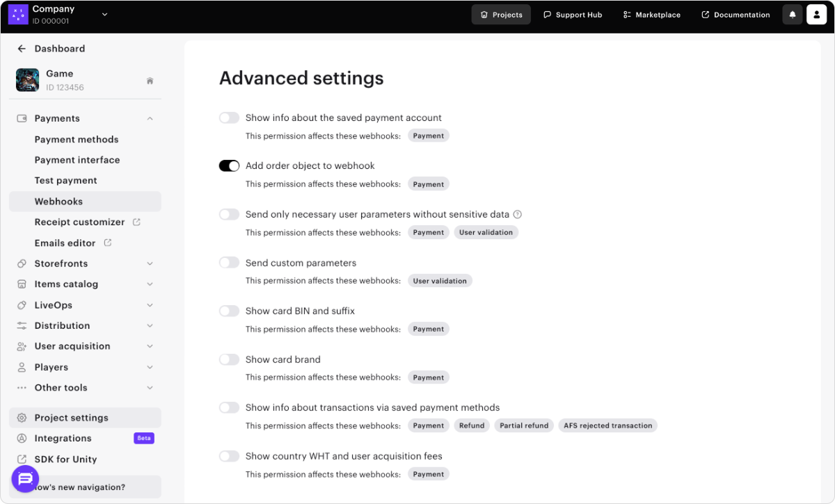Click the Items catalog icon

pyautogui.click(x=22, y=284)
